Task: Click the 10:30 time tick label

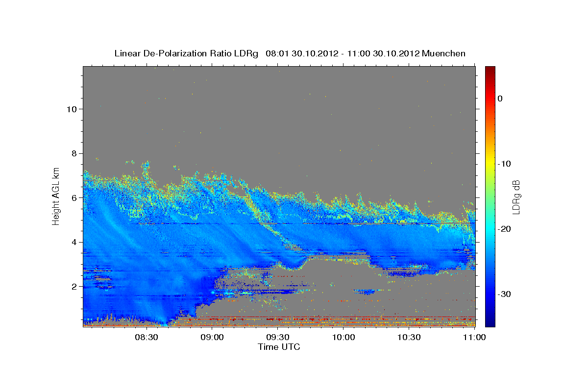Action: [x=409, y=337]
